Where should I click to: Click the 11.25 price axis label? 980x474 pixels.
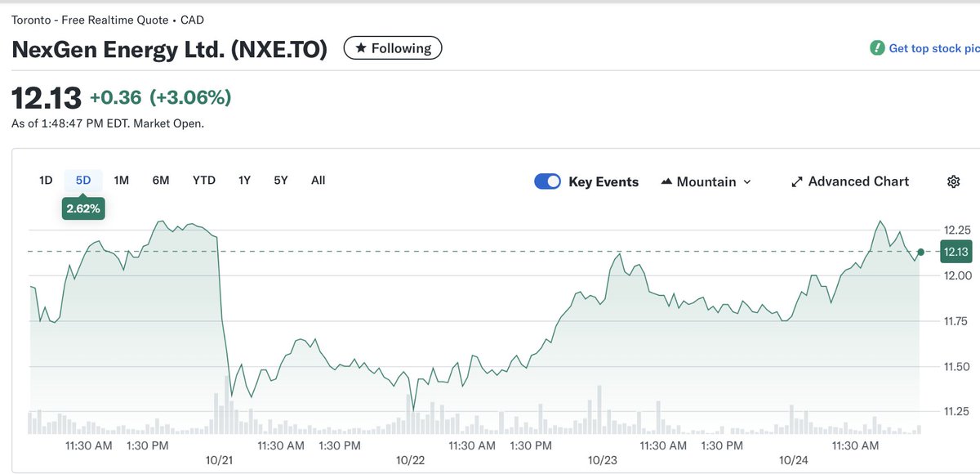click(x=955, y=411)
